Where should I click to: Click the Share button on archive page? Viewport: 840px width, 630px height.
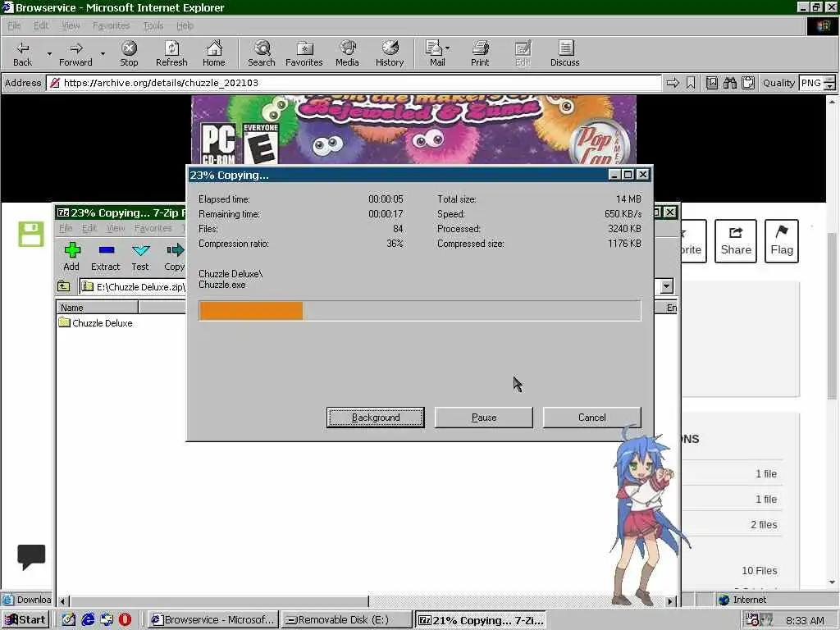(736, 241)
